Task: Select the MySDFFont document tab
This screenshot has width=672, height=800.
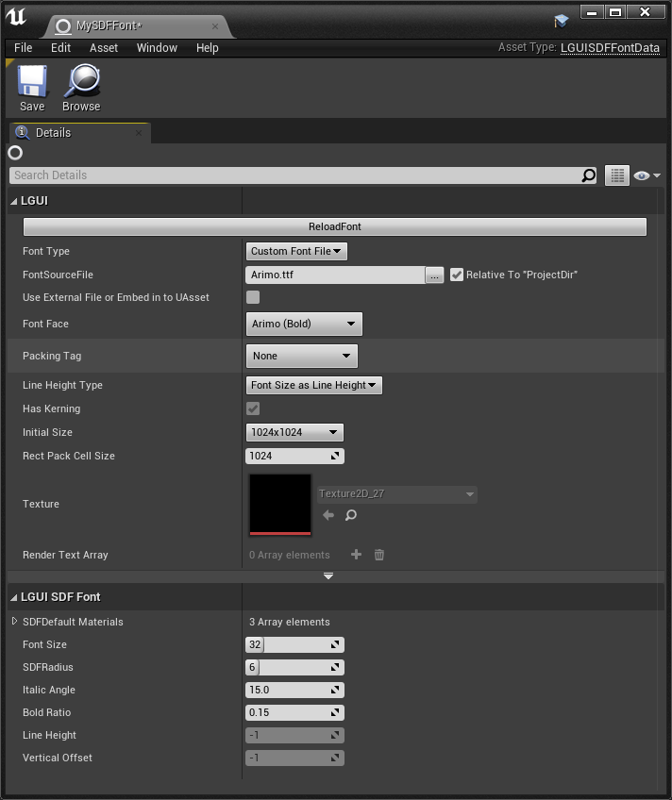Action: point(138,26)
